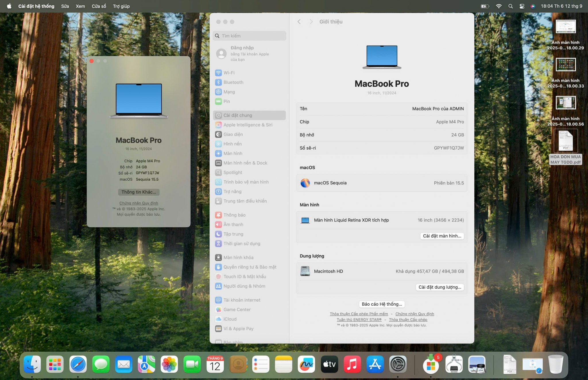Launch Safari from the Dock
The height and width of the screenshot is (380, 588).
pyautogui.click(x=78, y=364)
